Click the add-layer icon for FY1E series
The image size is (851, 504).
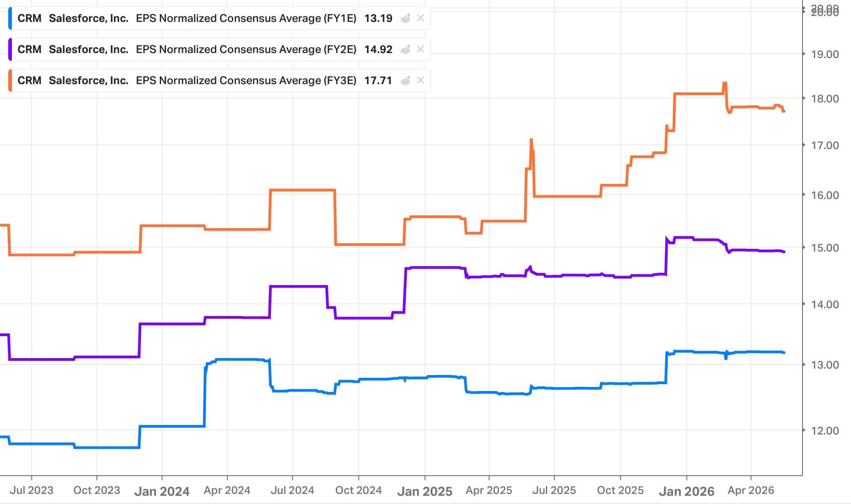click(x=405, y=18)
